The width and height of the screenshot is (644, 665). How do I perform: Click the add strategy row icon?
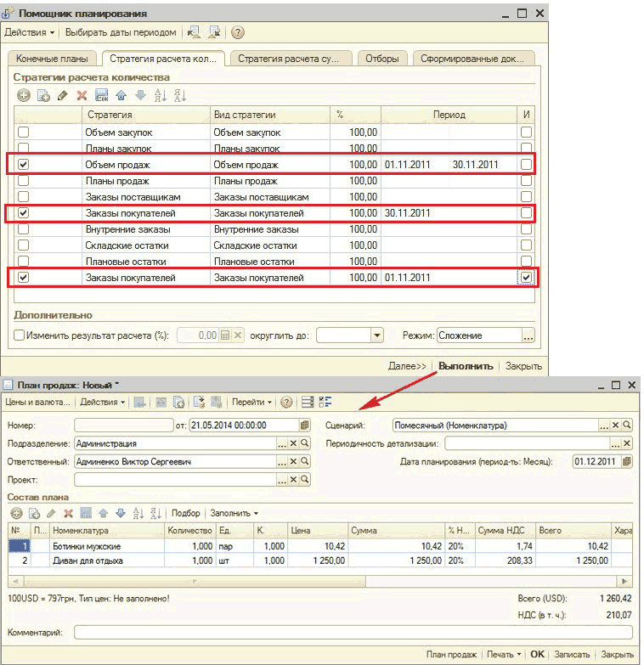pos(24,95)
